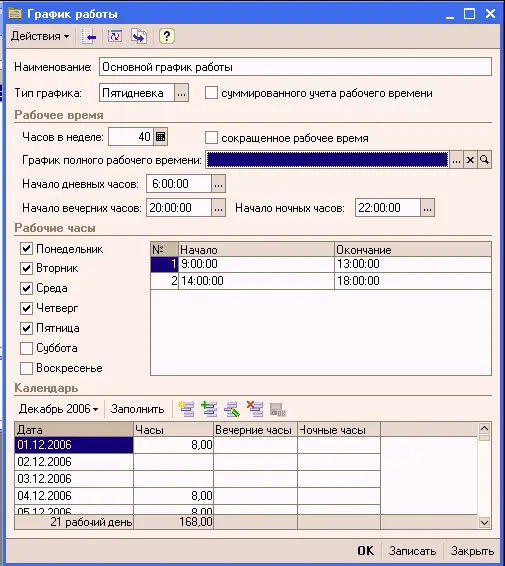Click the blue arrows transfer toolbar icon
505x566 pixels.
pos(139,36)
